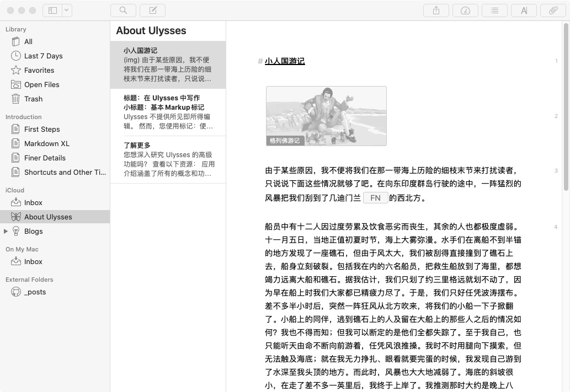Open the share/export button
Image resolution: width=570 pixels, height=392 pixels.
436,10
